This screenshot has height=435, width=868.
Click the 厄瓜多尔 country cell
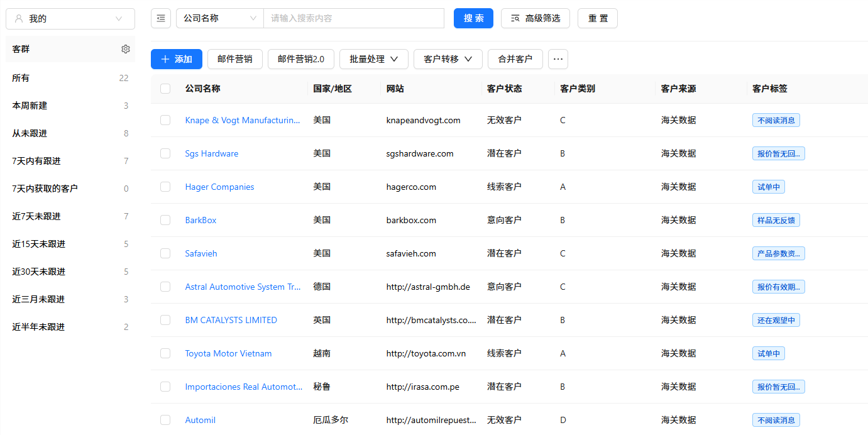[331, 420]
